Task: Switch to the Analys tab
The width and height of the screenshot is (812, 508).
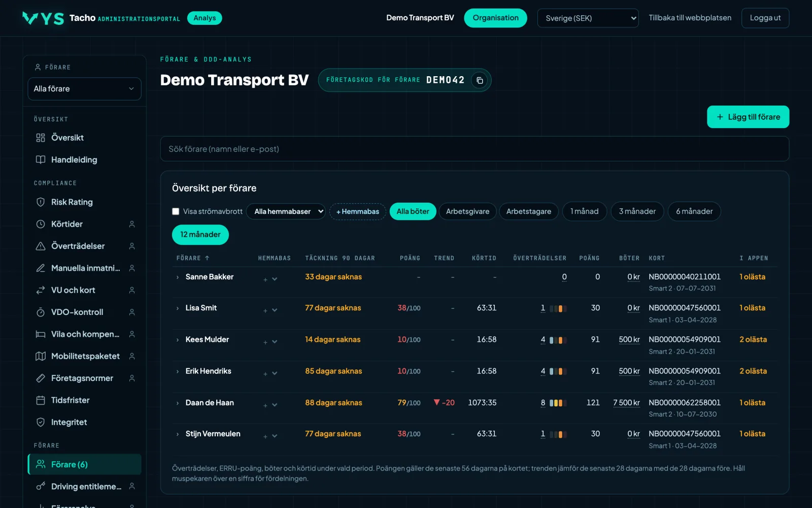Action: click(x=205, y=18)
